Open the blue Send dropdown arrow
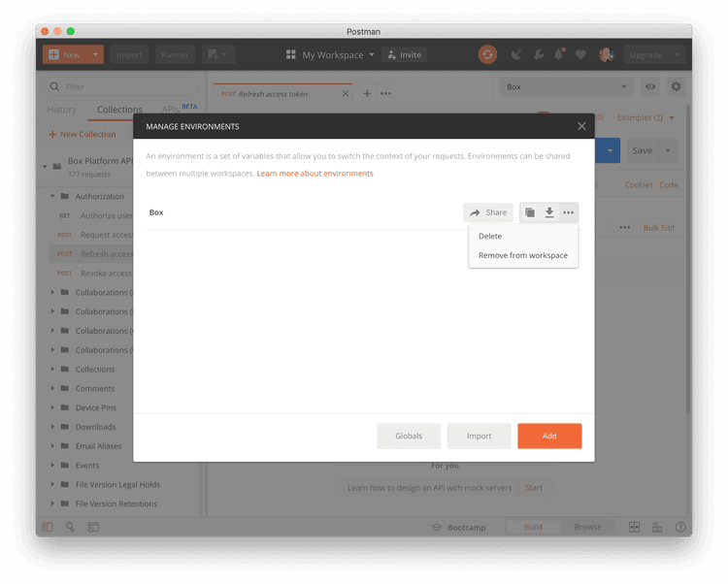This screenshot has height=584, width=728. point(610,150)
